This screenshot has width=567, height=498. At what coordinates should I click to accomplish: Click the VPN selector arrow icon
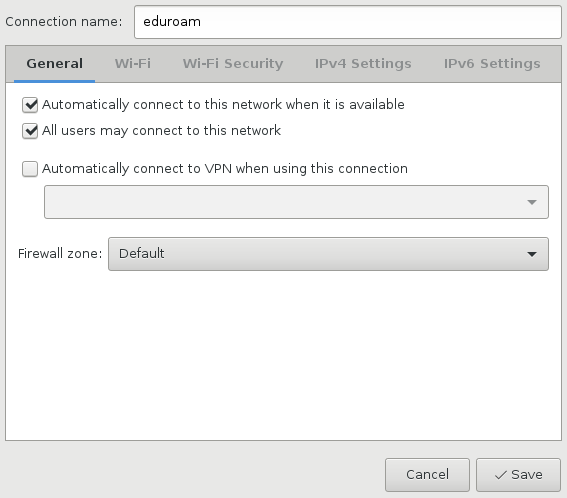point(532,202)
